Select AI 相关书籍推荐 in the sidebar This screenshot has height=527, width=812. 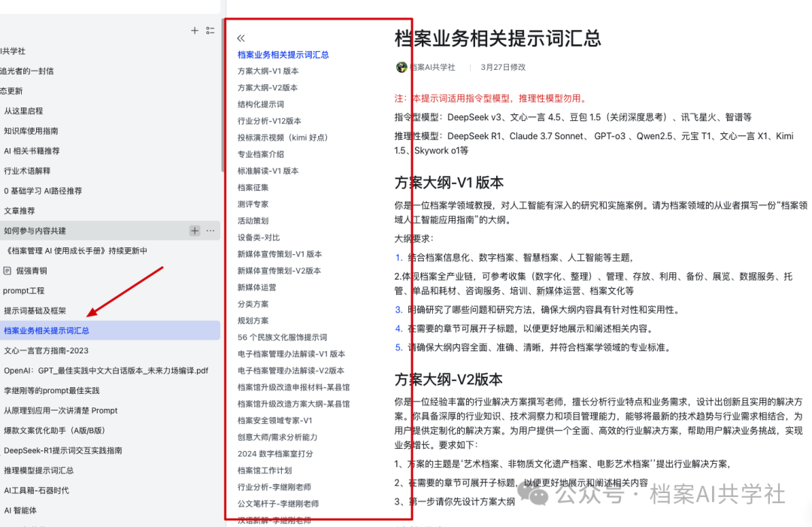pos(32,150)
